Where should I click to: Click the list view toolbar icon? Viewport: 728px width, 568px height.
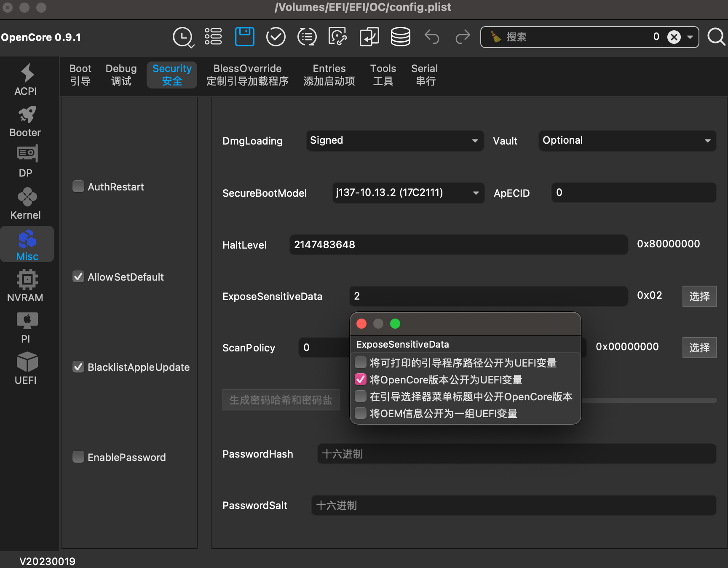pyautogui.click(x=213, y=37)
